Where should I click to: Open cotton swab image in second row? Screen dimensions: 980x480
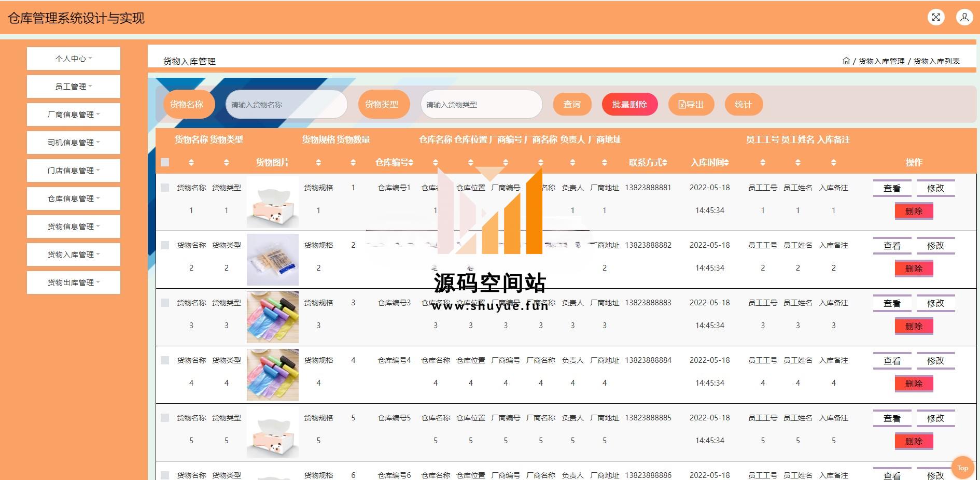[273, 260]
